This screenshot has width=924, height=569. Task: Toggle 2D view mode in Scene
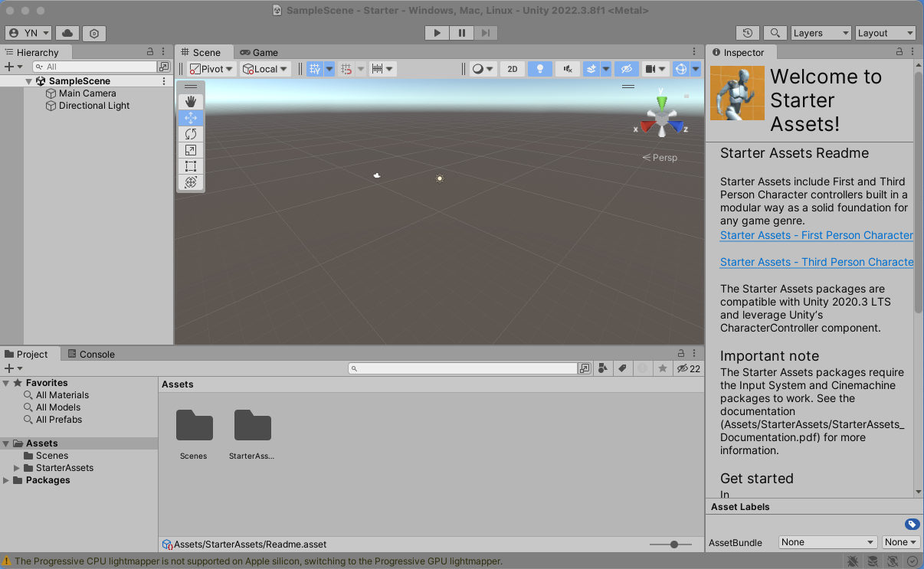[x=513, y=69]
